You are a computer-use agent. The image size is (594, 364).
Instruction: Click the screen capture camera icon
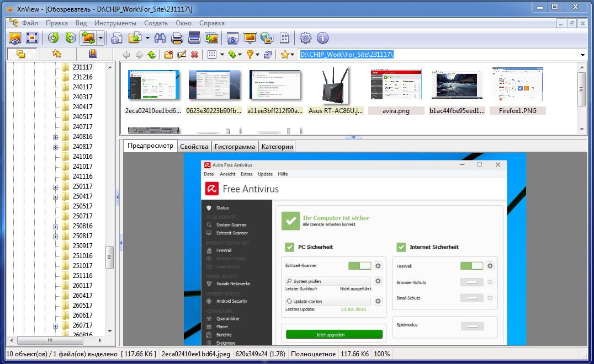[232, 38]
